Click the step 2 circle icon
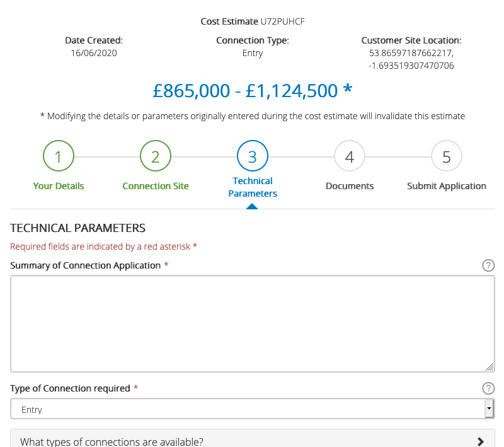This screenshot has width=504, height=447. point(156,156)
